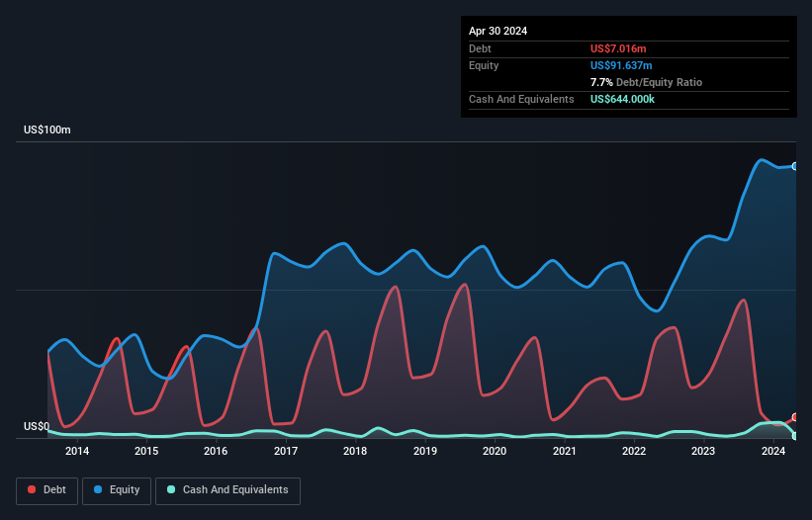Viewport: 812px width, 520px height.
Task: Toggle the Equity series legend button
Action: point(117,490)
